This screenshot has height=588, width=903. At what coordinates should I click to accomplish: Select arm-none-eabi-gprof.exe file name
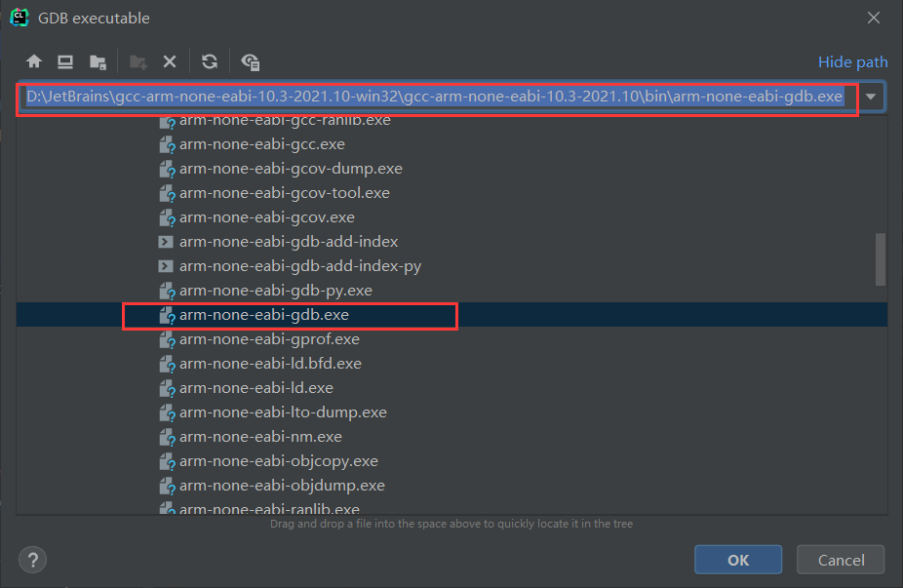269,339
